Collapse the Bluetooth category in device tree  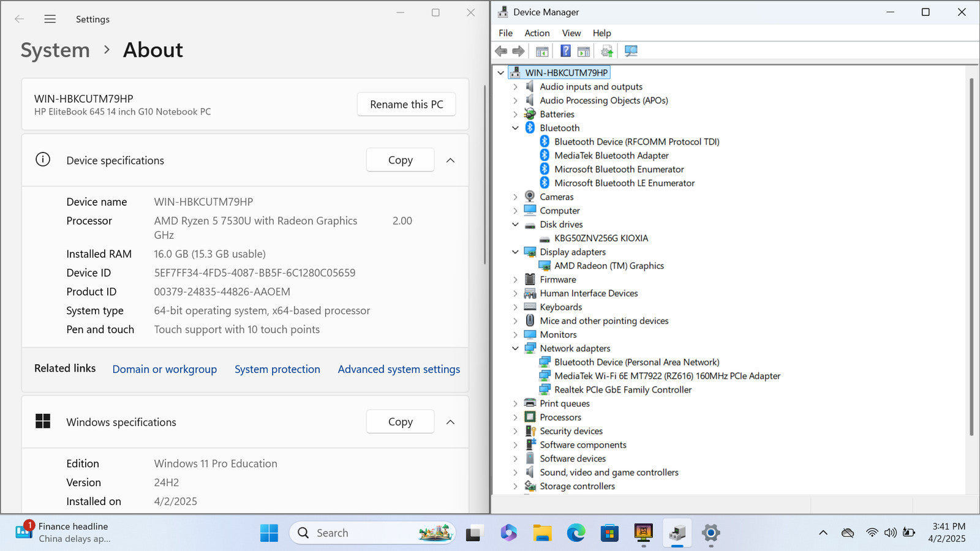515,128
